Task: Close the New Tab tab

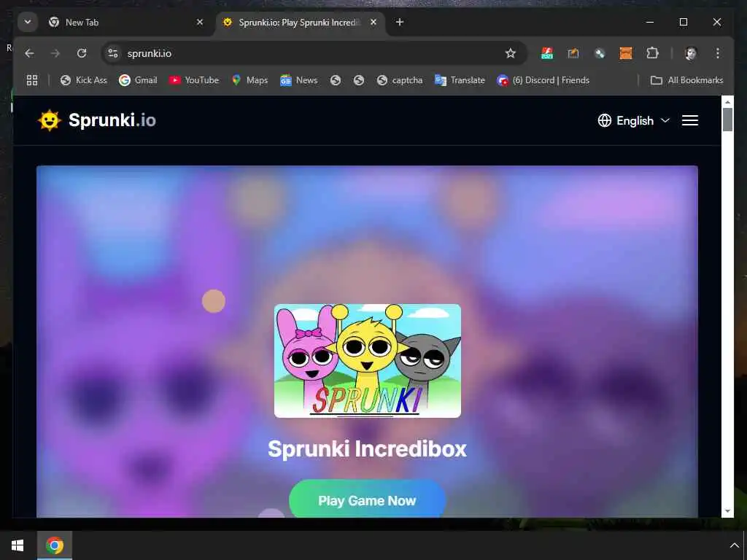Action: (x=200, y=23)
